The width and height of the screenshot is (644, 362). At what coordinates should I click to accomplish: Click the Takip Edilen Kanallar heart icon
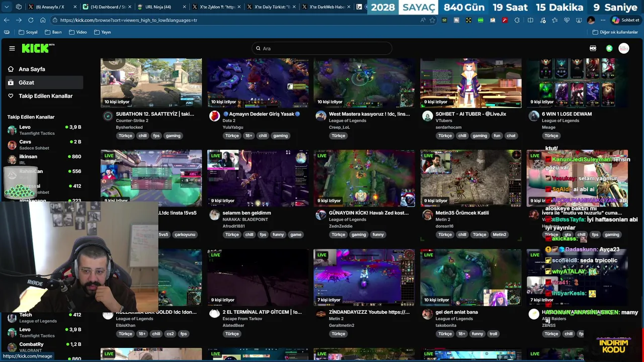11,96
